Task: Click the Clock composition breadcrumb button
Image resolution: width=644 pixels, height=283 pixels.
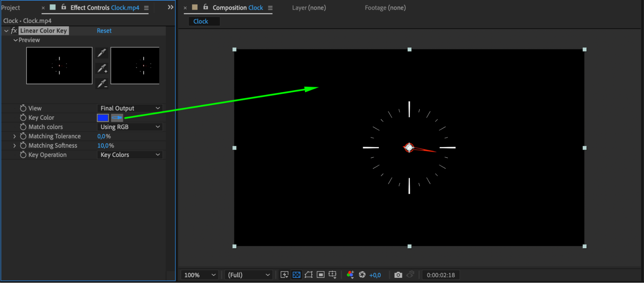Action: point(201,22)
